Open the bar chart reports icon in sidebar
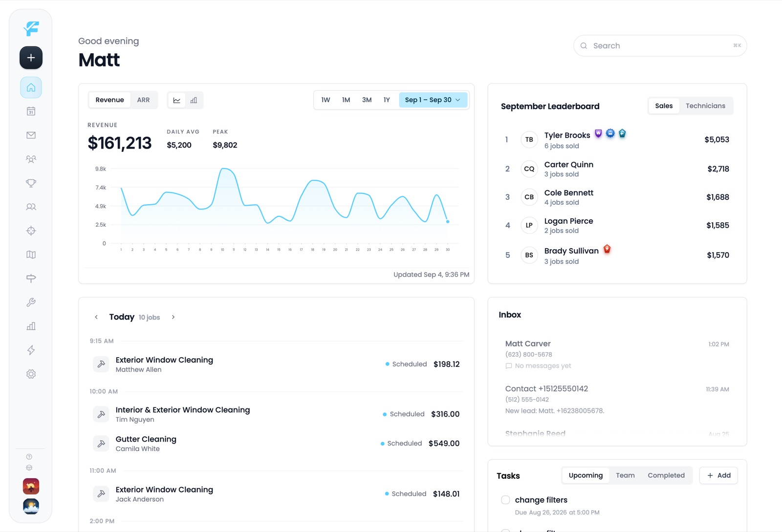 click(x=31, y=326)
